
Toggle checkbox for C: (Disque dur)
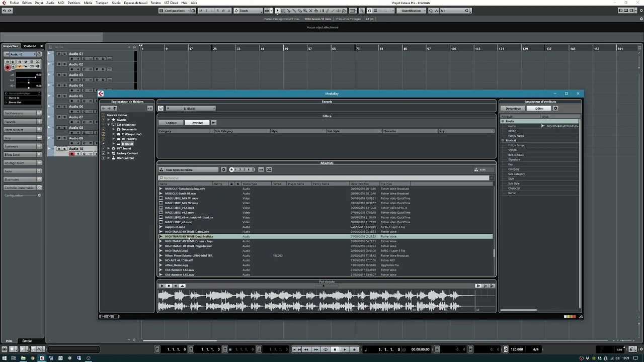click(x=103, y=134)
